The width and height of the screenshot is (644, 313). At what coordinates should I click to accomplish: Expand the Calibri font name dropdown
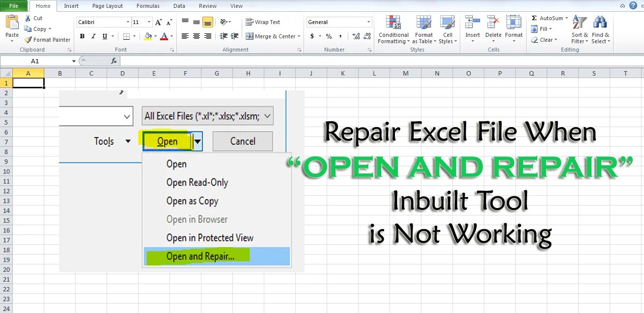point(128,22)
